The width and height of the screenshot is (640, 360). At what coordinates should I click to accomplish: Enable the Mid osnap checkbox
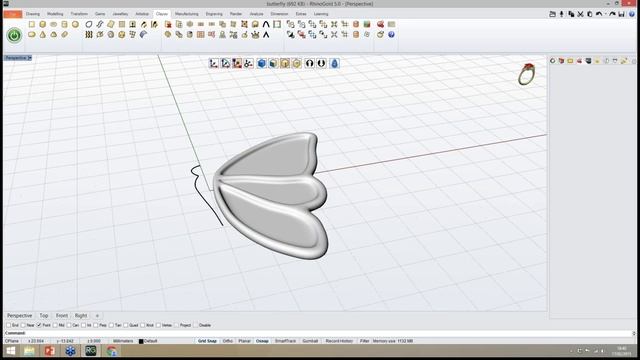point(55,325)
